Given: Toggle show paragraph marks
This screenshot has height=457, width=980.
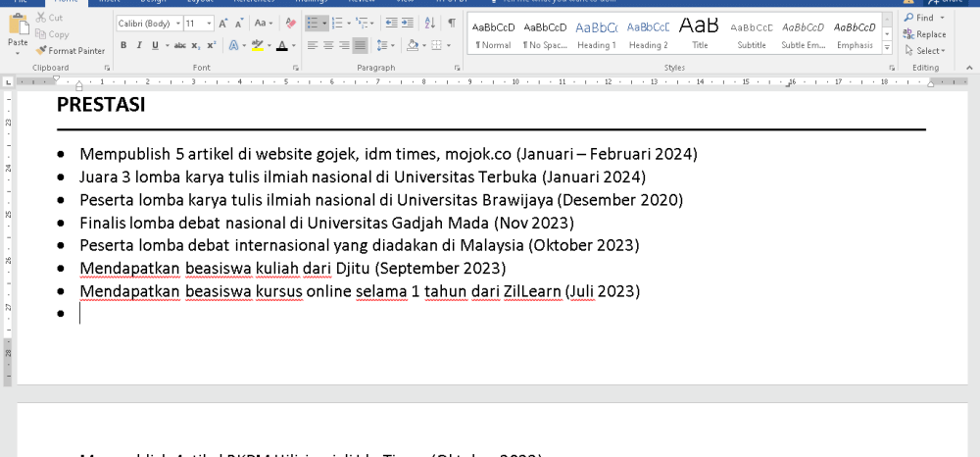Looking at the screenshot, I should 452,23.
